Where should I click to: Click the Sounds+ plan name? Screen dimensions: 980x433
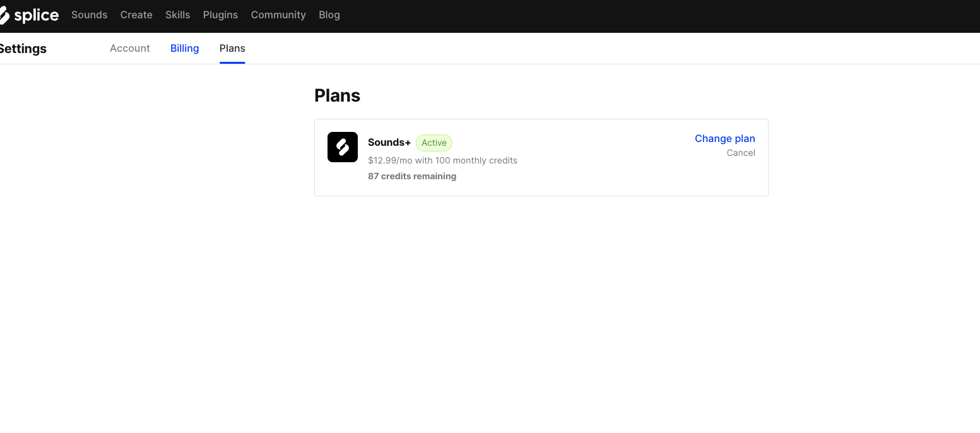coord(389,143)
